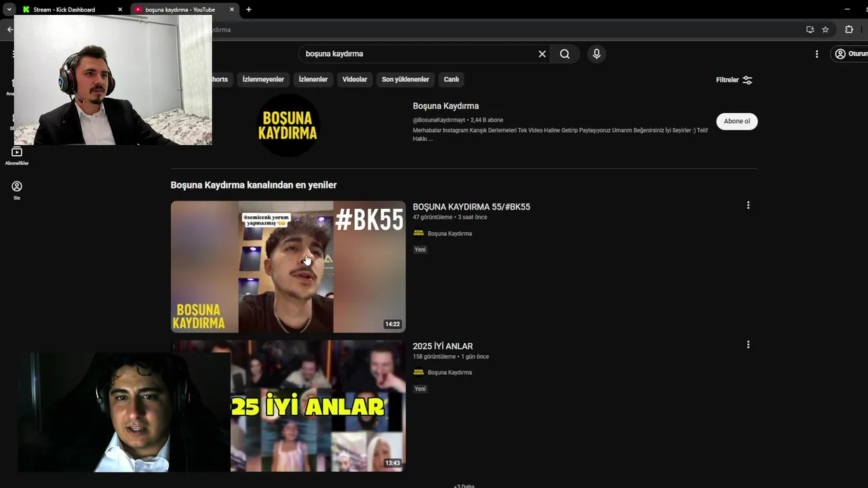This screenshot has height=488, width=868.
Task: Bookmark this page with the star icon
Action: [x=825, y=30]
